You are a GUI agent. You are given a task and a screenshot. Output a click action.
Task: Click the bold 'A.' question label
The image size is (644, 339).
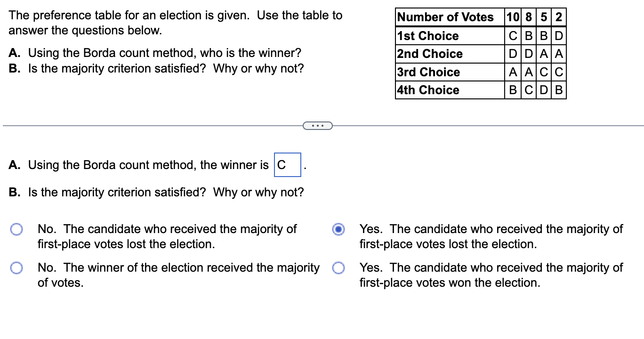15,53
